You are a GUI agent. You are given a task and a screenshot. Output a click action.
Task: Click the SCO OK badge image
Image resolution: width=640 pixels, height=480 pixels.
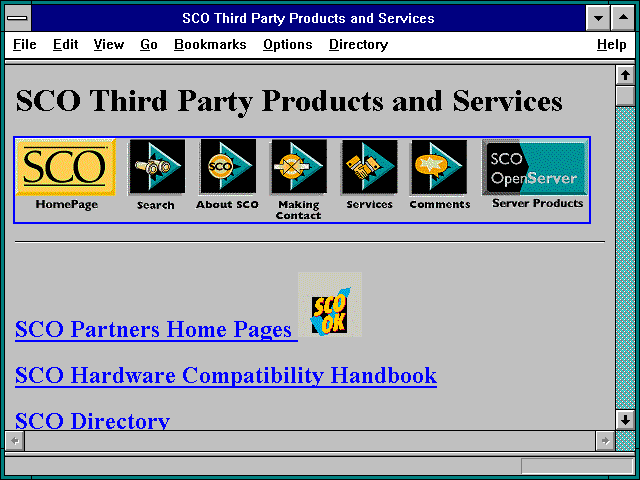(x=330, y=304)
